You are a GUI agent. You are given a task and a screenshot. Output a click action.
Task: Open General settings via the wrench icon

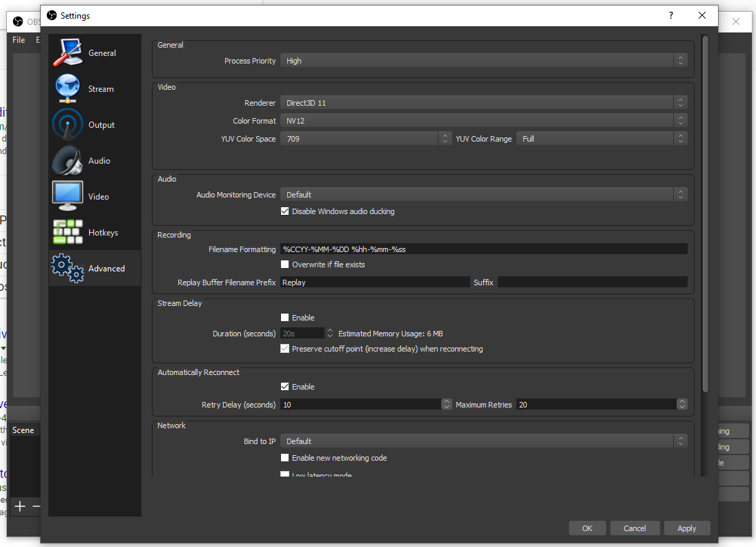click(68, 52)
